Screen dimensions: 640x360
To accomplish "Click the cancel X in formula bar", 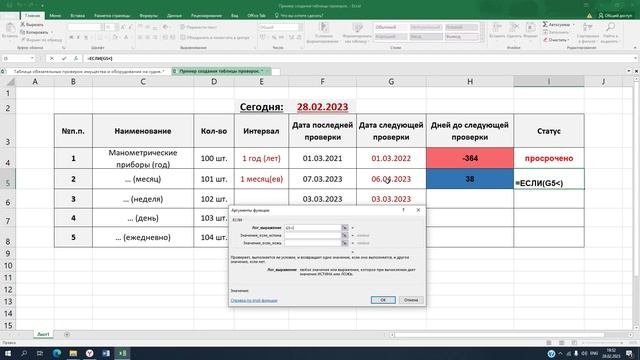I will tap(52, 58).
